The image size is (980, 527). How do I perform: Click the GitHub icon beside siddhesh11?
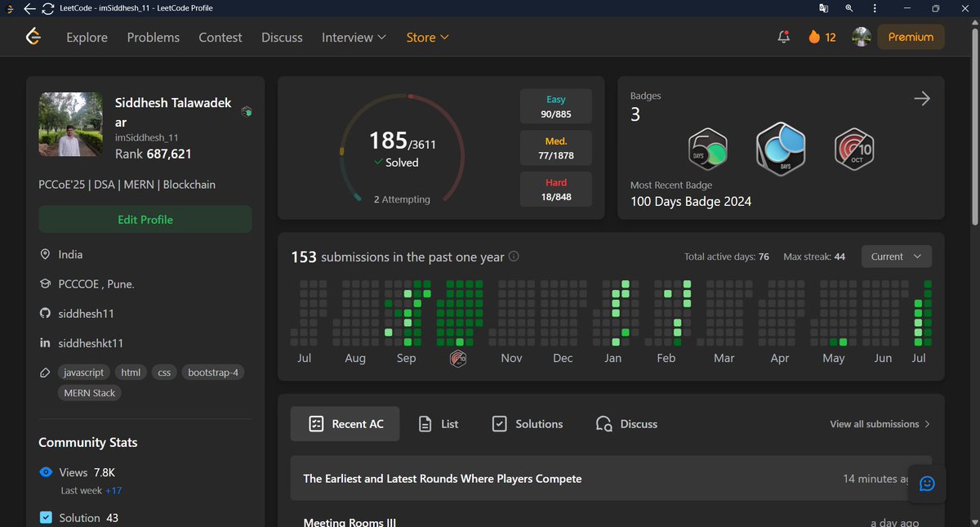(x=46, y=314)
